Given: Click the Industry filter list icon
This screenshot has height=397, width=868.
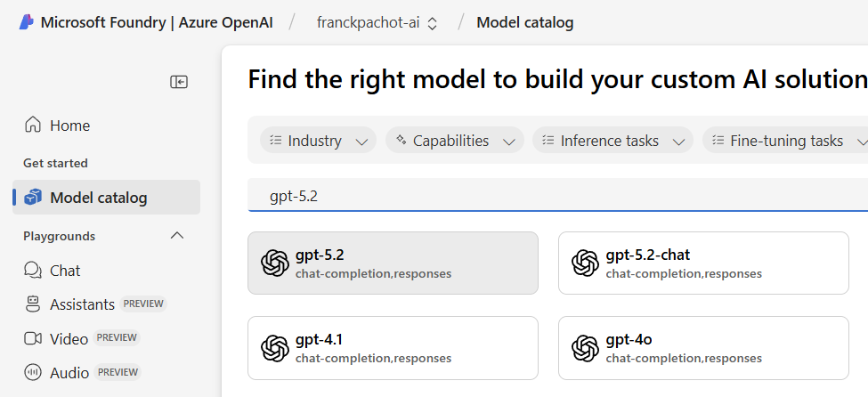Looking at the screenshot, I should (x=276, y=140).
